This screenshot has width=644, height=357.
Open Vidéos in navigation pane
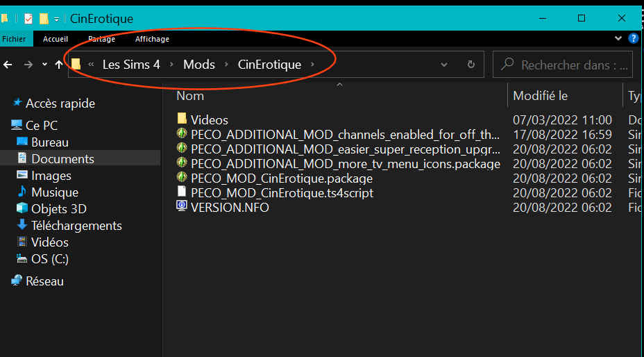[x=50, y=242]
